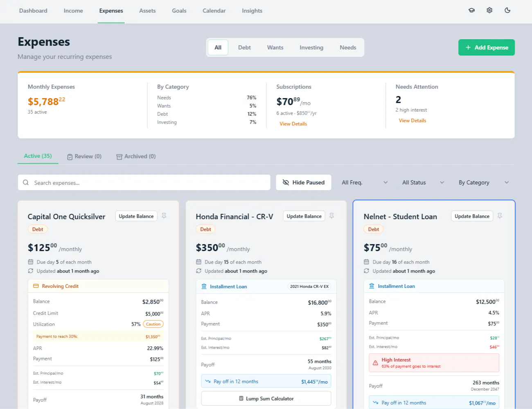Filter expenses by Wants
Viewport: 532px width, 409px height.
coord(275,47)
